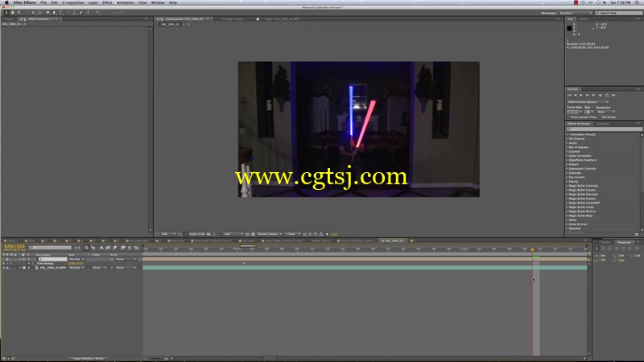The image size is (644, 362).
Task: Click the snapshot camera icon in viewer
Action: (x=208, y=234)
